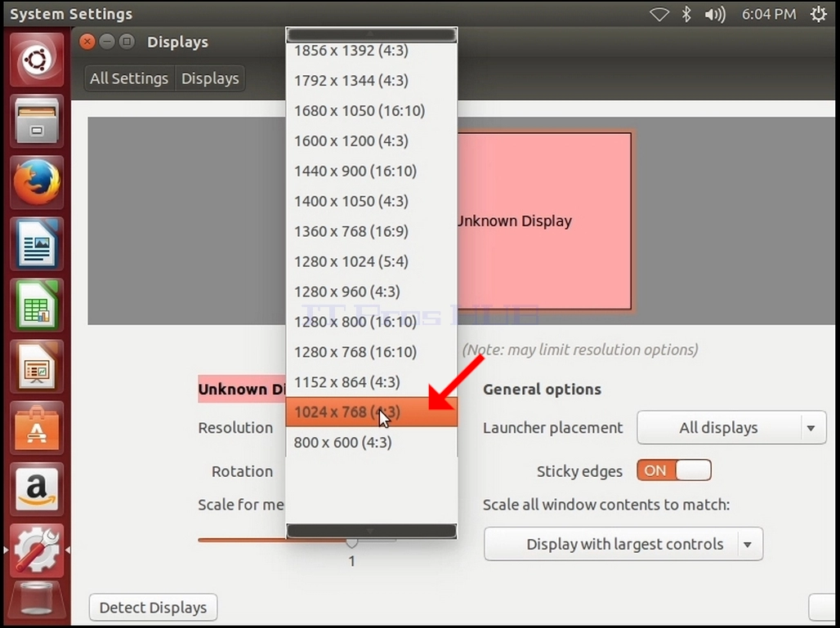Open the sound volume indicator
840x628 pixels.
(715, 14)
